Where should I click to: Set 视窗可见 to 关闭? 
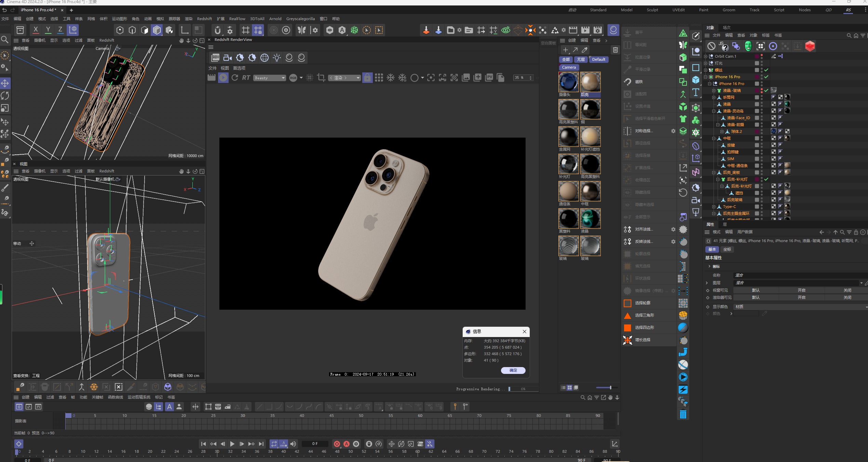(847, 290)
